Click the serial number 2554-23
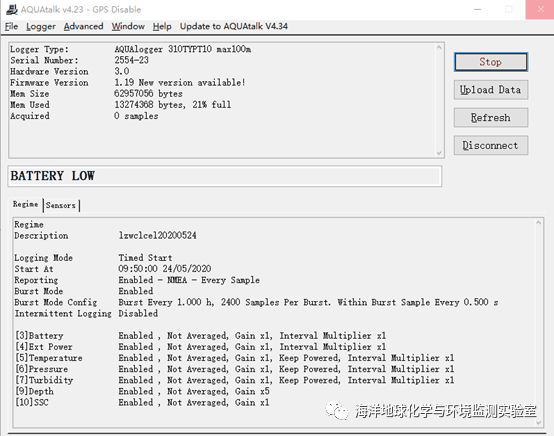The width and height of the screenshot is (554, 436). [x=131, y=60]
